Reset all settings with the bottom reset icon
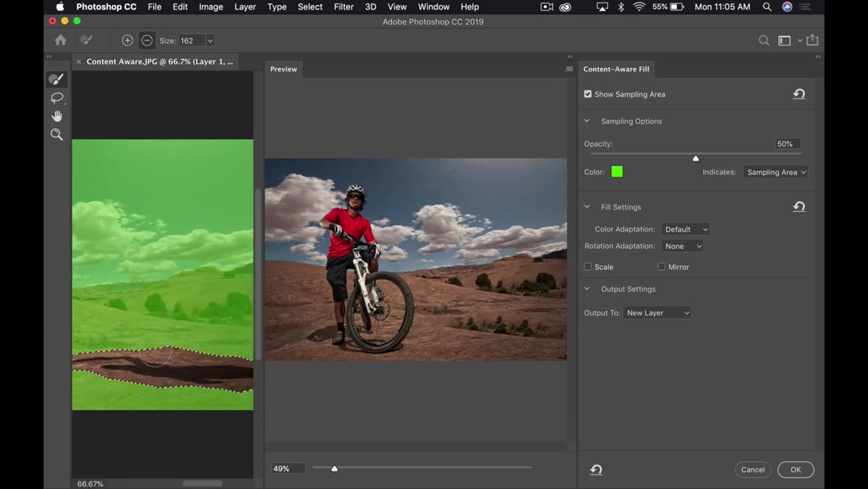This screenshot has width=868, height=489. click(x=596, y=469)
